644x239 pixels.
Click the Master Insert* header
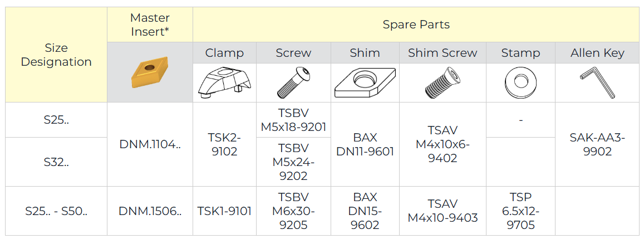pos(150,25)
